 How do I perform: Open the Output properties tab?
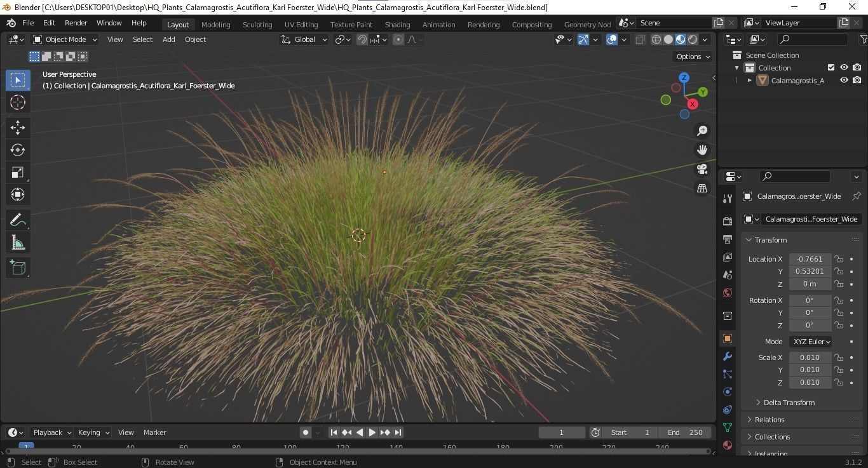coord(728,239)
